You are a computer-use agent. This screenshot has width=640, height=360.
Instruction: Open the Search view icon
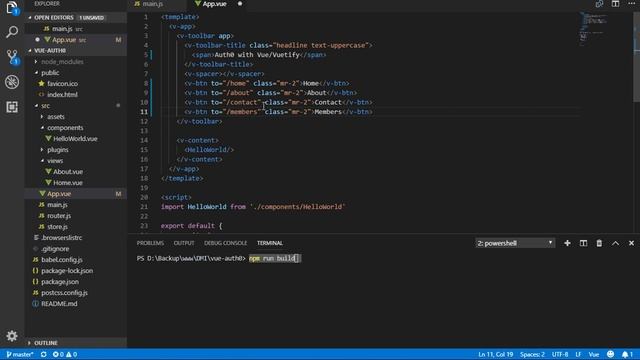click(x=12, y=32)
